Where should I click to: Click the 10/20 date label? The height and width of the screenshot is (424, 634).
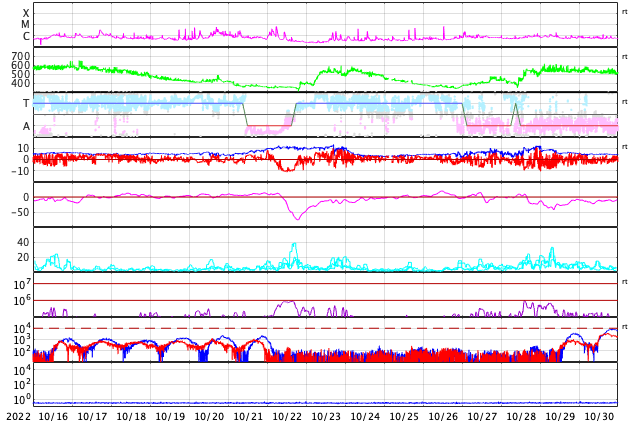[x=209, y=416]
